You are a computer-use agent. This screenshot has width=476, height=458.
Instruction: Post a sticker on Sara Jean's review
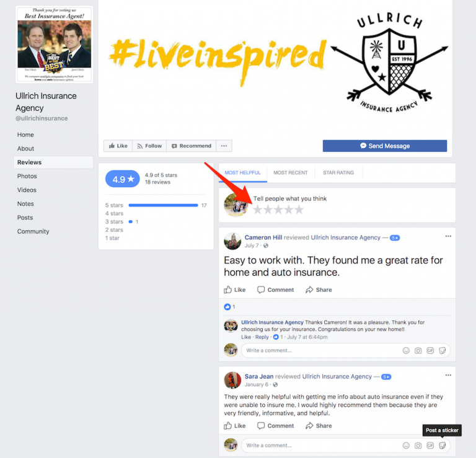coord(443,445)
